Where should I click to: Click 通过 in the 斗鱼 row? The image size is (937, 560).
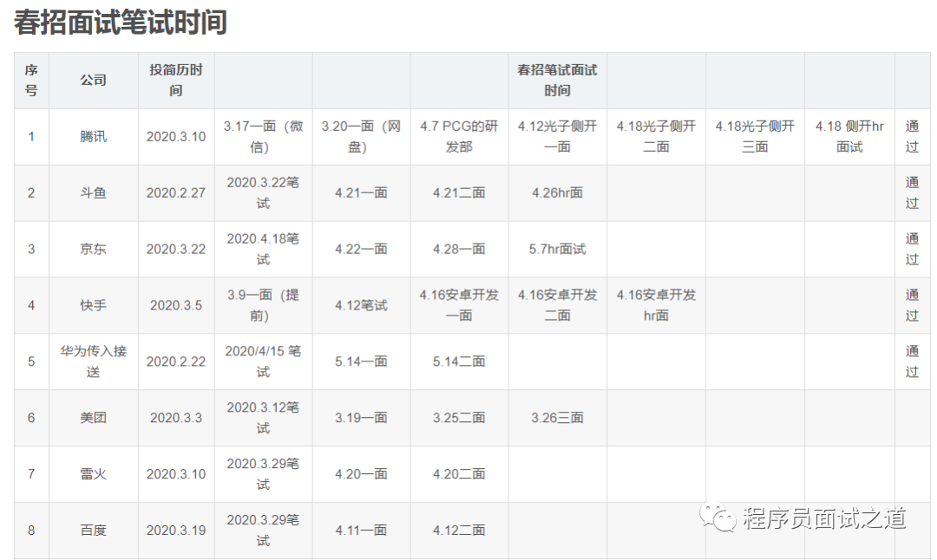click(x=912, y=192)
